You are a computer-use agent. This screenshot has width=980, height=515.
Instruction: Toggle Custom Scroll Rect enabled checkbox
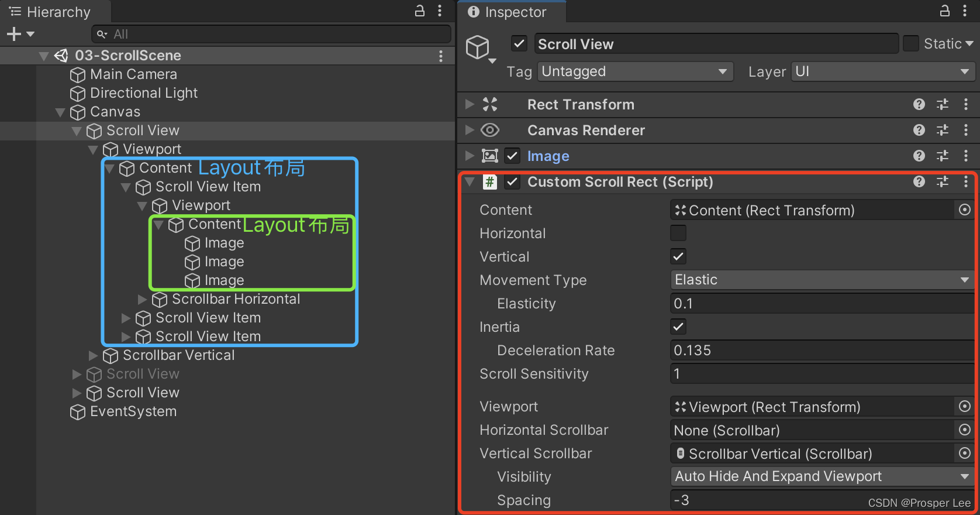click(x=512, y=181)
